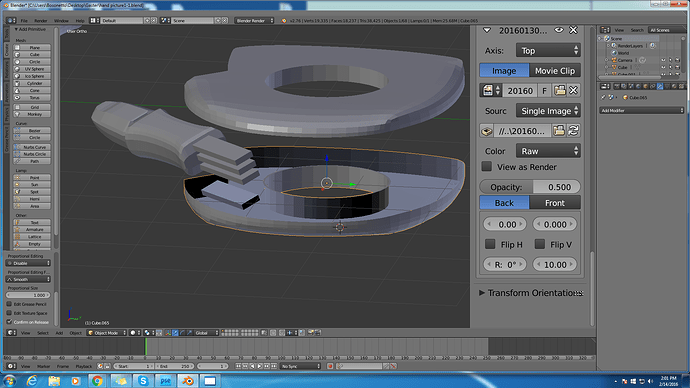This screenshot has width=690, height=388.
Task: Open the No Sync dropdown
Action: pos(301,366)
